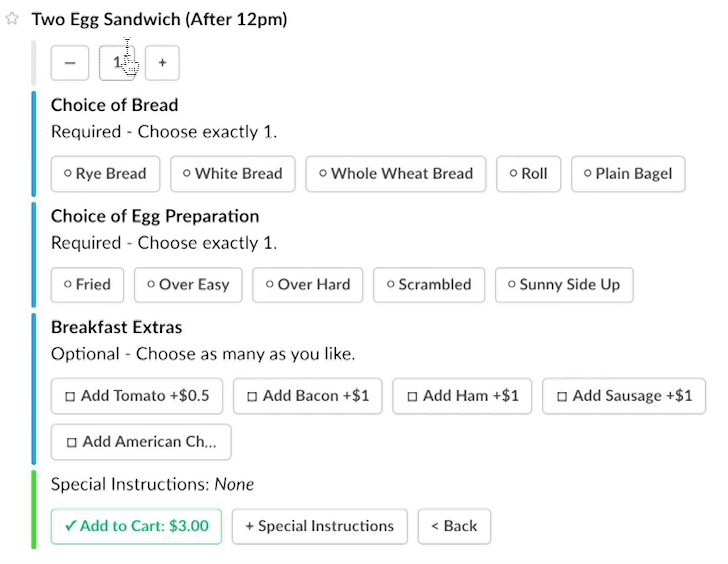This screenshot has height=564, width=728.
Task: Increase quantity with the plus button
Action: [x=162, y=63]
